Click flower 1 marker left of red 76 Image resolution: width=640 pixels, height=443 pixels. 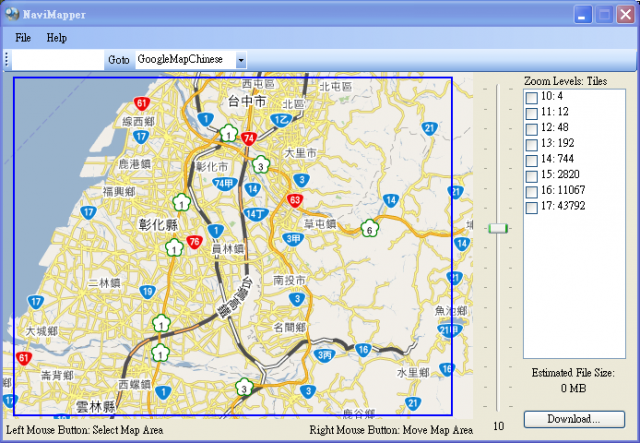(x=174, y=248)
